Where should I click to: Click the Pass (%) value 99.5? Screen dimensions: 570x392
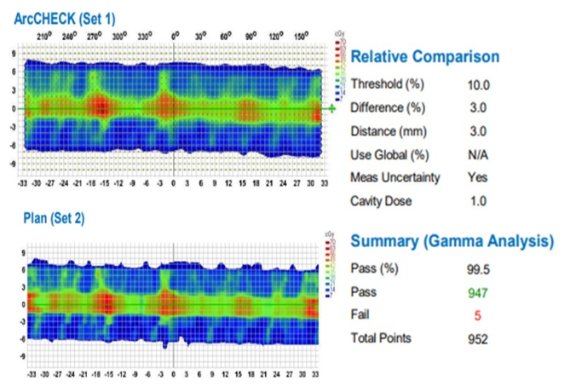[x=473, y=269]
